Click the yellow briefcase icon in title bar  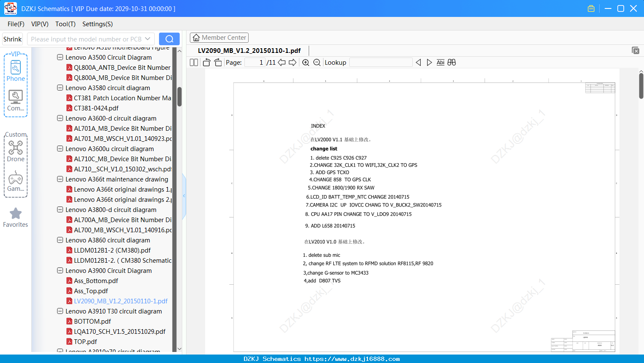[591, 8]
